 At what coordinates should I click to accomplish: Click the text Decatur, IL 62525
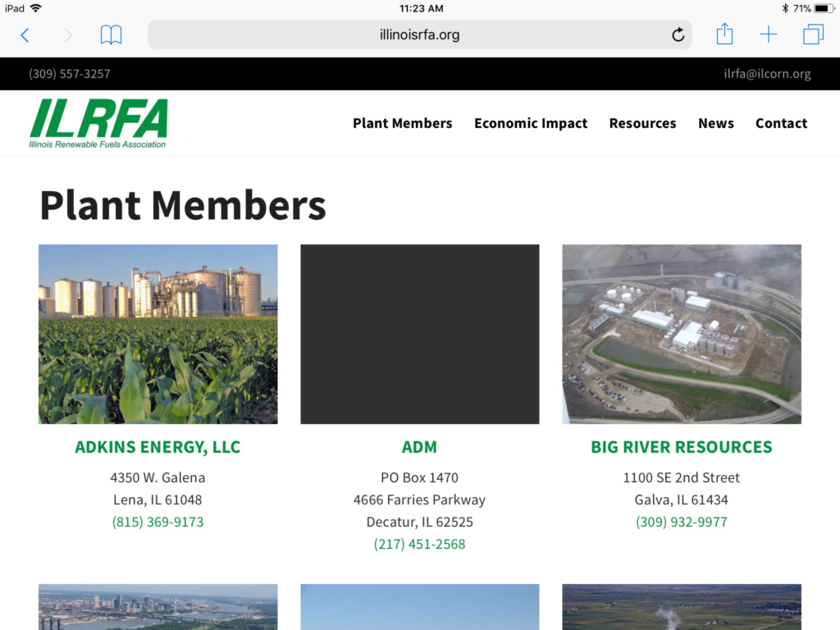419,522
